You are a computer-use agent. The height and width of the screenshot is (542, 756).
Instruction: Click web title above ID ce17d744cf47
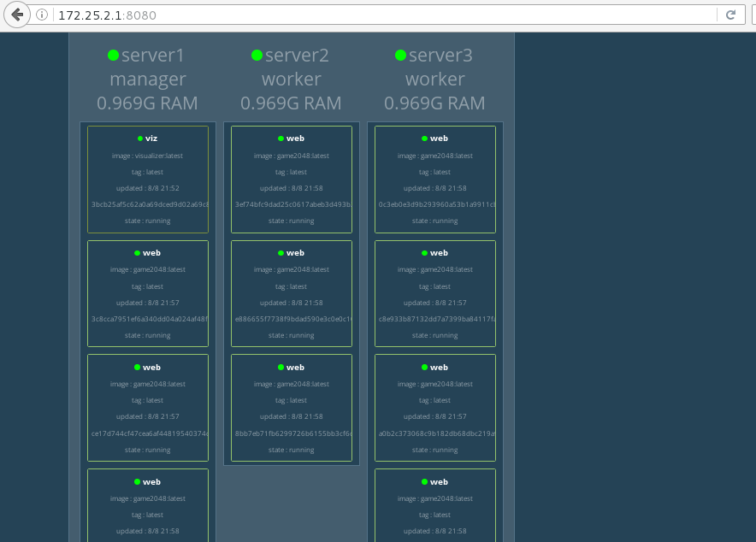(151, 368)
